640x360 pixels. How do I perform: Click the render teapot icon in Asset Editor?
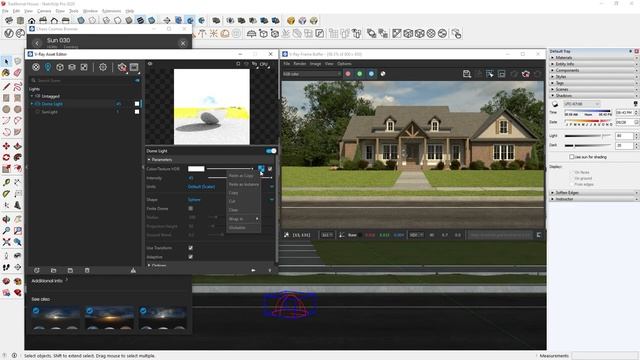[x=122, y=67]
